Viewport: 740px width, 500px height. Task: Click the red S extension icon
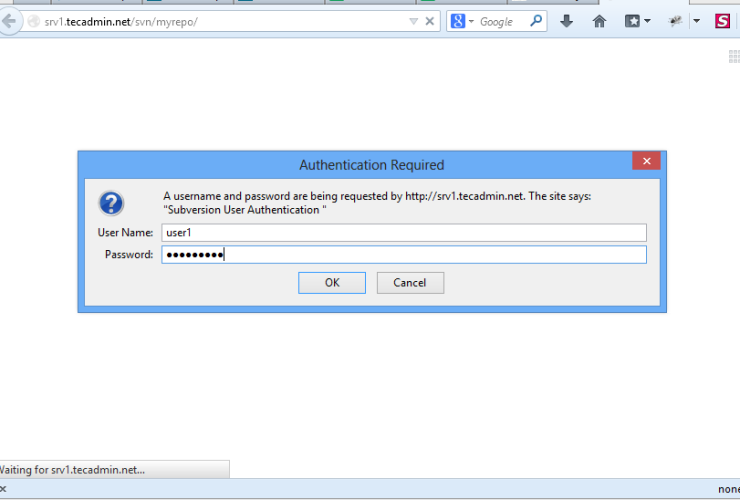[x=722, y=21]
